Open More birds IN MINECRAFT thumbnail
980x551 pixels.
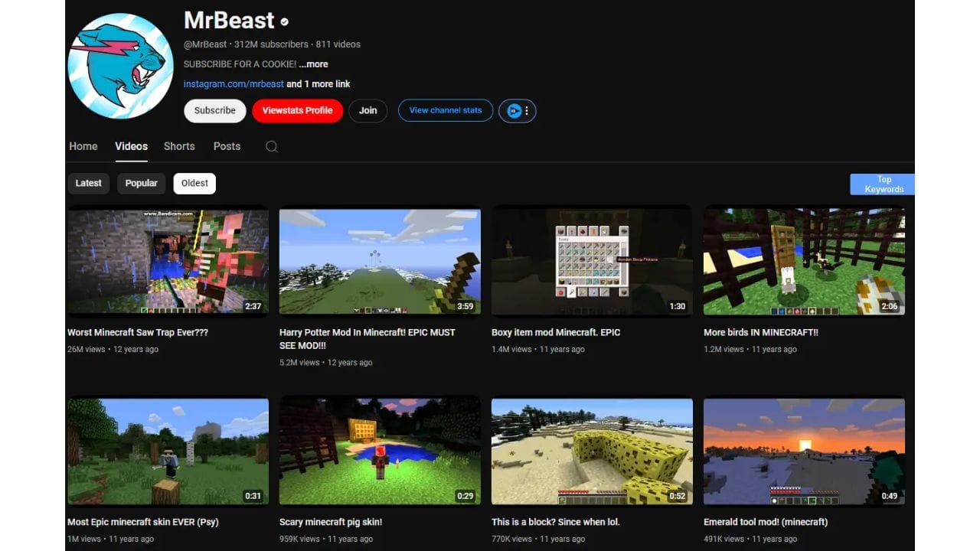[804, 262]
